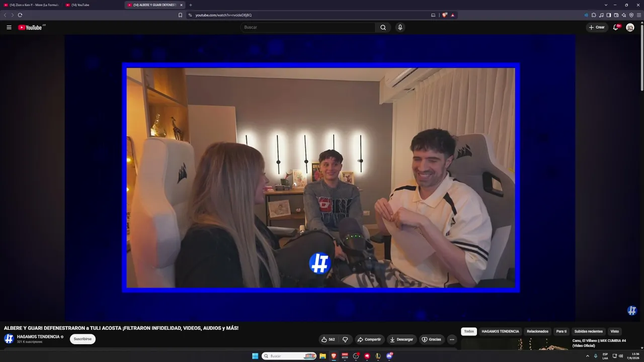Go forward in browser history
Screen dimensions: 644x362
point(12,15)
